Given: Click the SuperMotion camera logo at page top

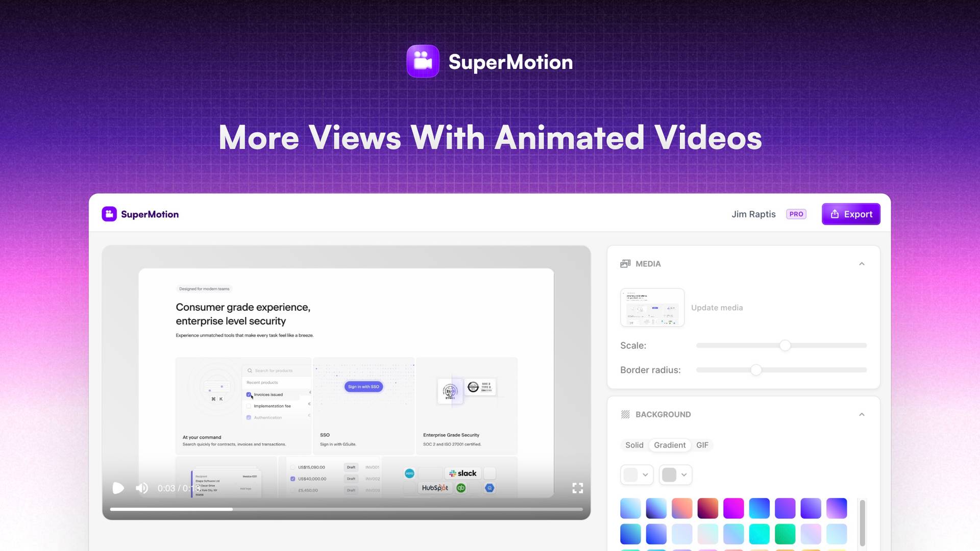Looking at the screenshot, I should point(423,61).
